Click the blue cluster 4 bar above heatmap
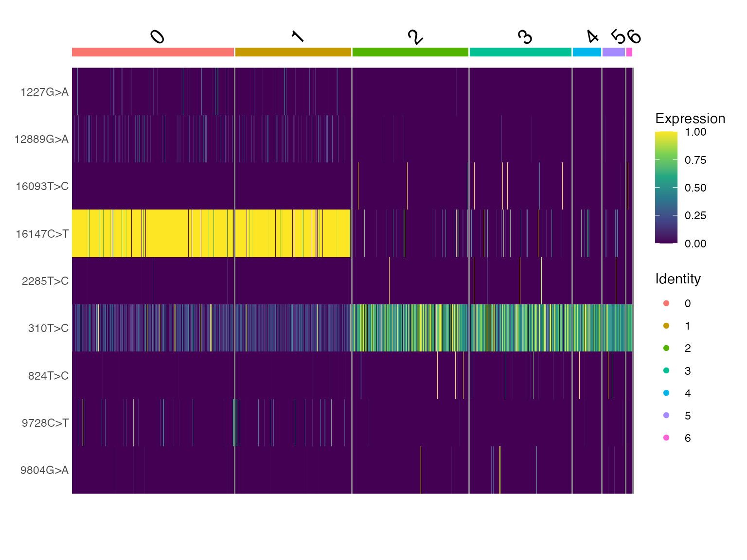 coord(587,52)
